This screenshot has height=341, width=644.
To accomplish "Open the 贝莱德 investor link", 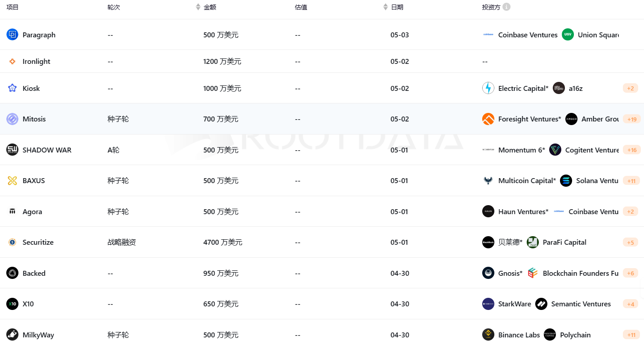I will click(511, 242).
